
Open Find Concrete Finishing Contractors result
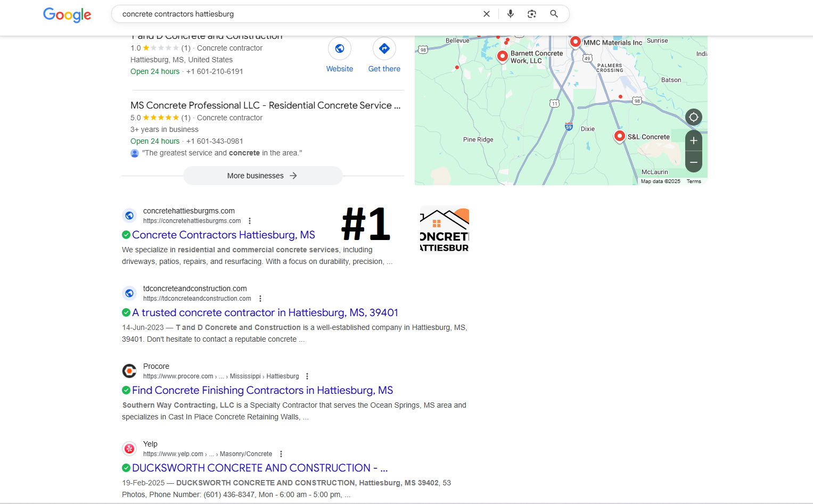tap(262, 390)
